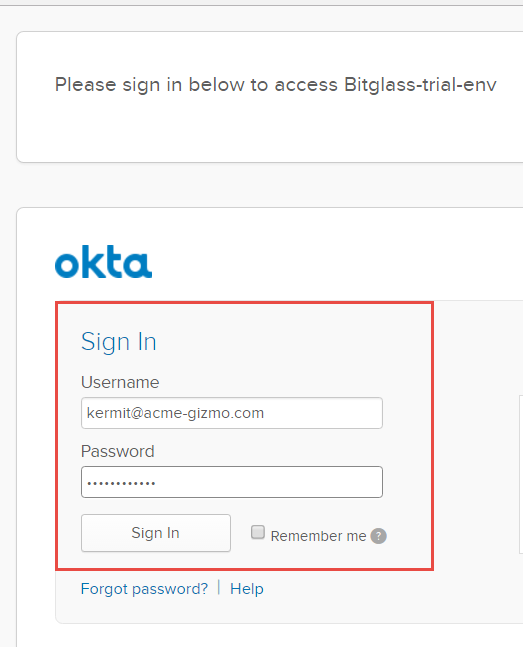Click the divider between Forgot password and Help
523x647 pixels.
click(219, 588)
